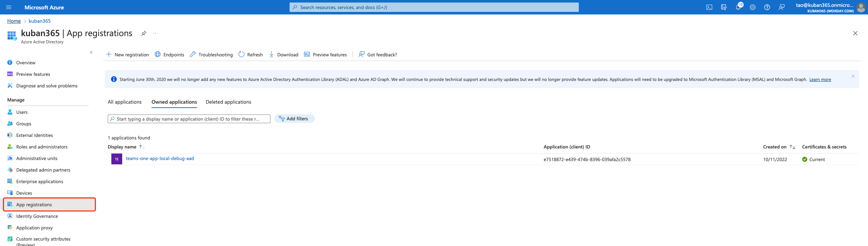The width and height of the screenshot is (868, 246).
Task: Open the Cloud Shell icon in header
Action: [709, 7]
